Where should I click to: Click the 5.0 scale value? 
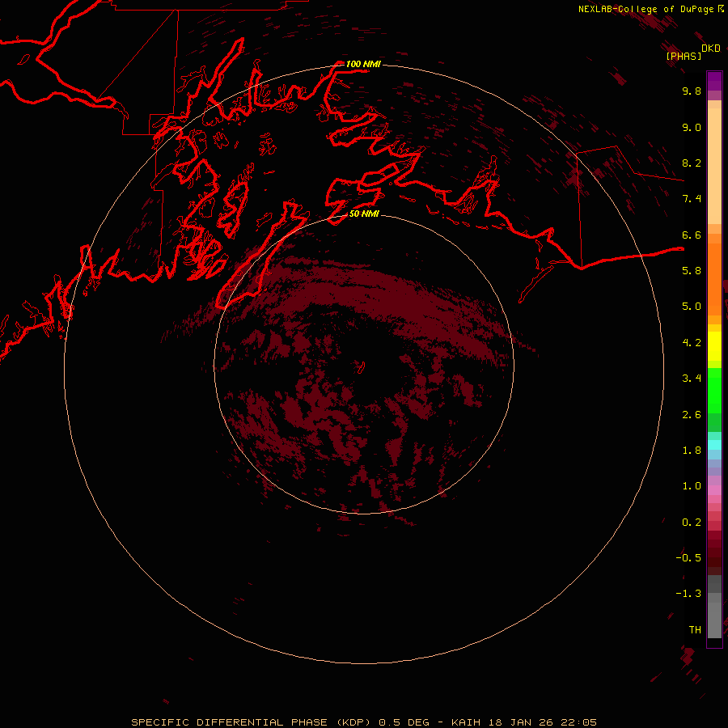[692, 307]
